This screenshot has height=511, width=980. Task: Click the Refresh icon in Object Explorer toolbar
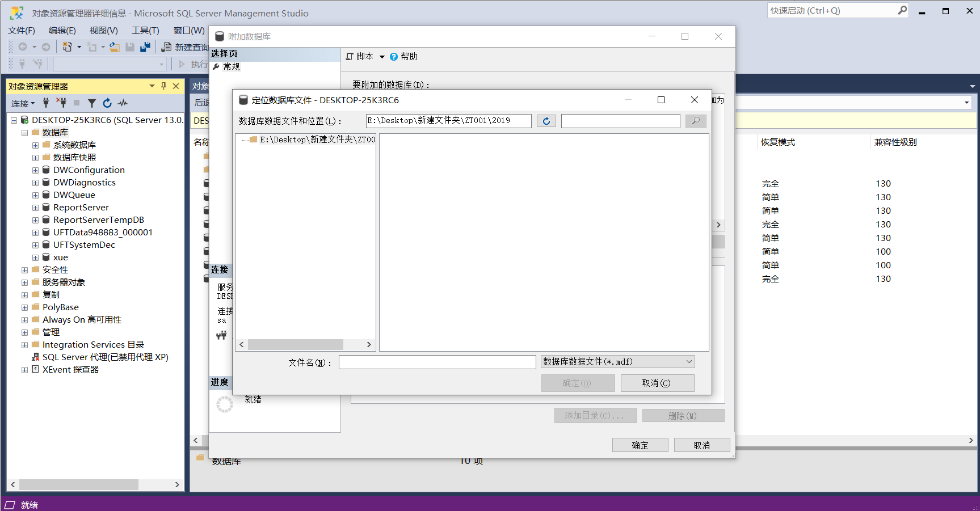click(x=107, y=103)
